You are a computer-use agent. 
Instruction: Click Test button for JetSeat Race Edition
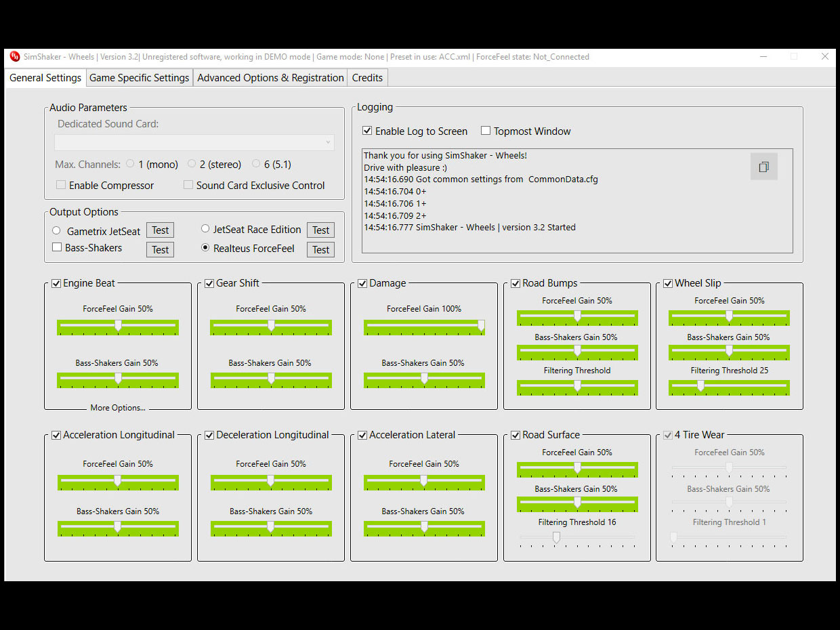[320, 230]
